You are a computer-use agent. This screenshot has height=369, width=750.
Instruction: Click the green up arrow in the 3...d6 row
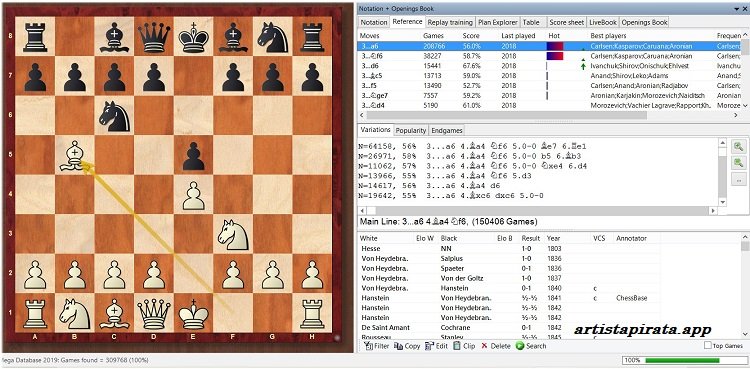click(583, 66)
